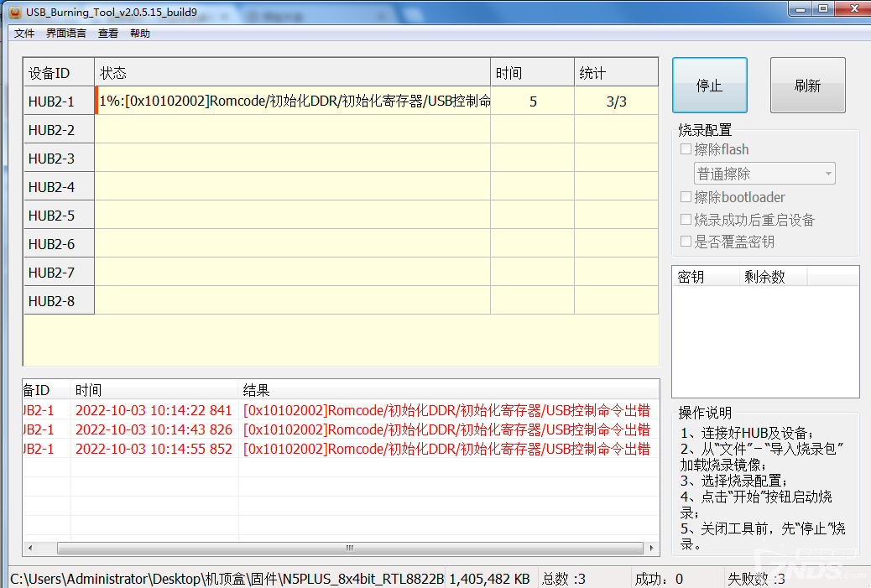Click the time value 5 for HUB2-1
Viewport: 871px width, 588px height.
[x=533, y=101]
